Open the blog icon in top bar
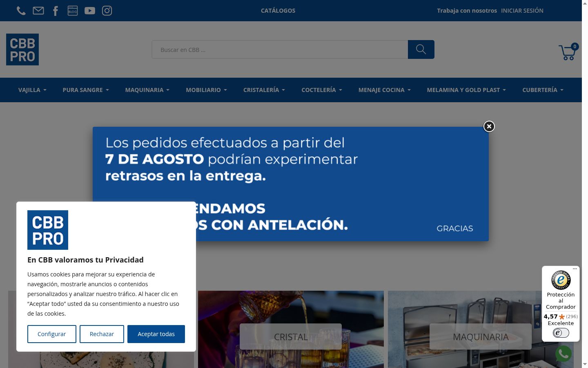The width and height of the screenshot is (588, 368). tap(73, 11)
